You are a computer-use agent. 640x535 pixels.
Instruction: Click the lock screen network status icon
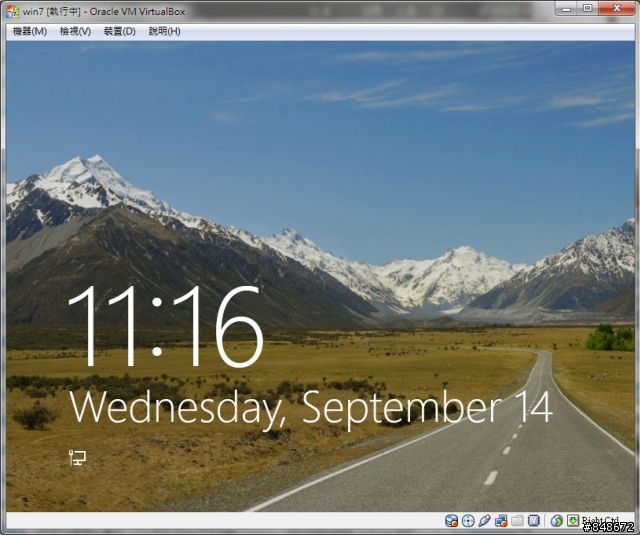click(x=77, y=458)
